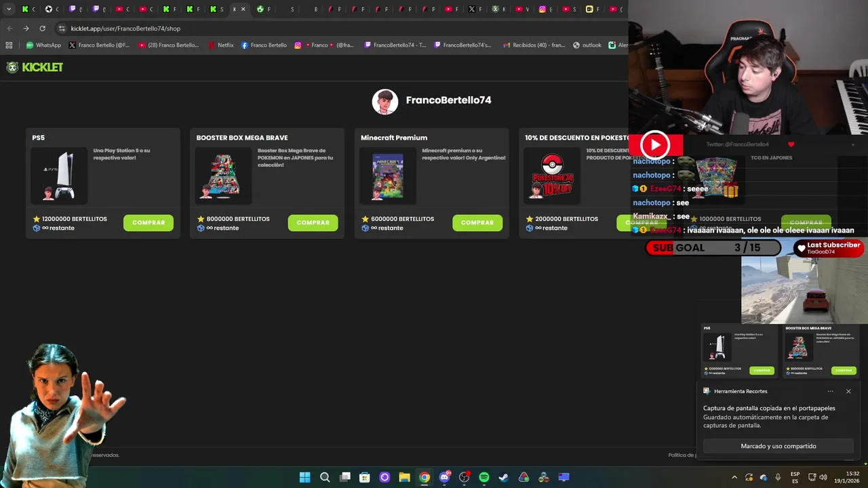Go back to previous page
Screen dimensions: 868x488
[x=9, y=28]
